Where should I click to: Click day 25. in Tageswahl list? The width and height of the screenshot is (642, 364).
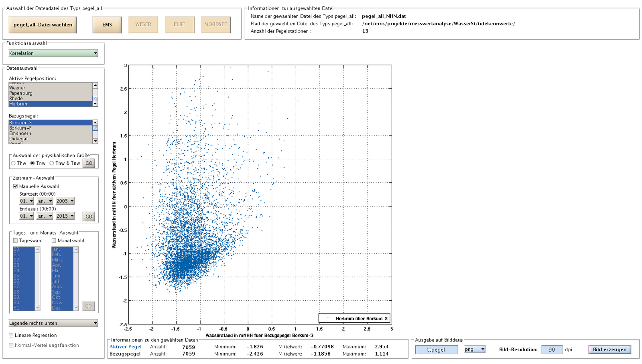click(x=24, y=276)
